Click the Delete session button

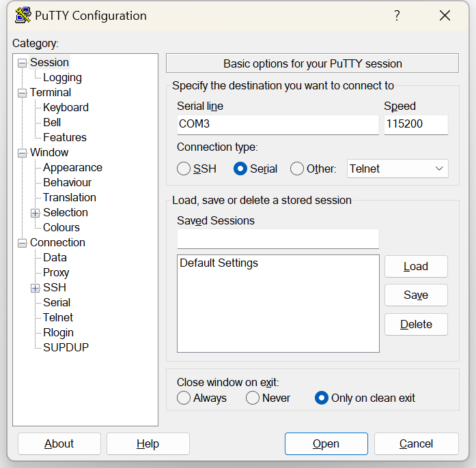click(416, 325)
